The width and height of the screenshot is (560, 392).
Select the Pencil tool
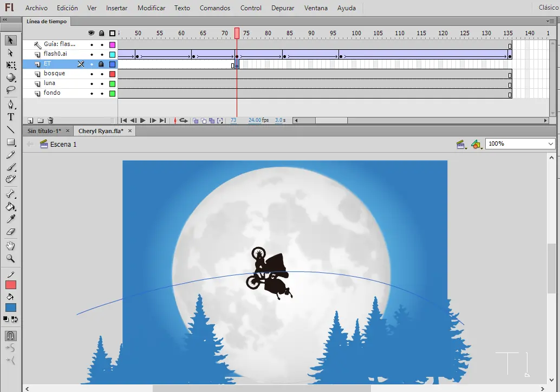tap(11, 155)
